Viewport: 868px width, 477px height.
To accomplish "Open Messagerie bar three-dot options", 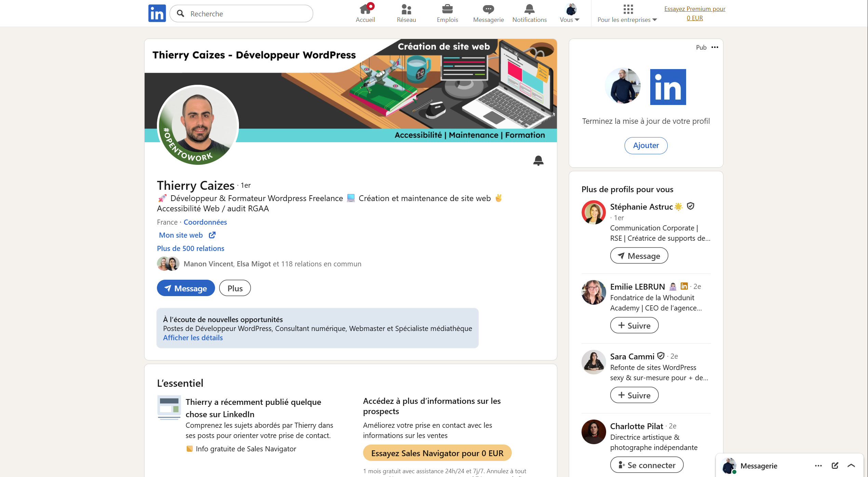I will pos(818,465).
